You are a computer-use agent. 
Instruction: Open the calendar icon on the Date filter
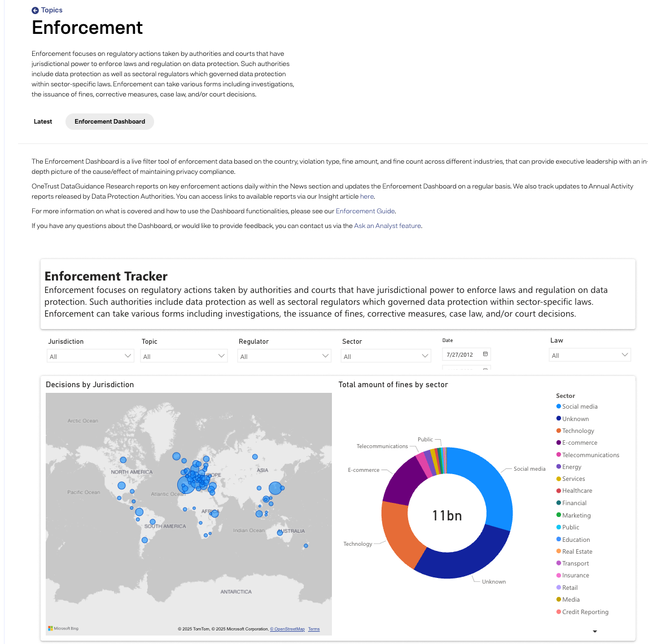485,354
